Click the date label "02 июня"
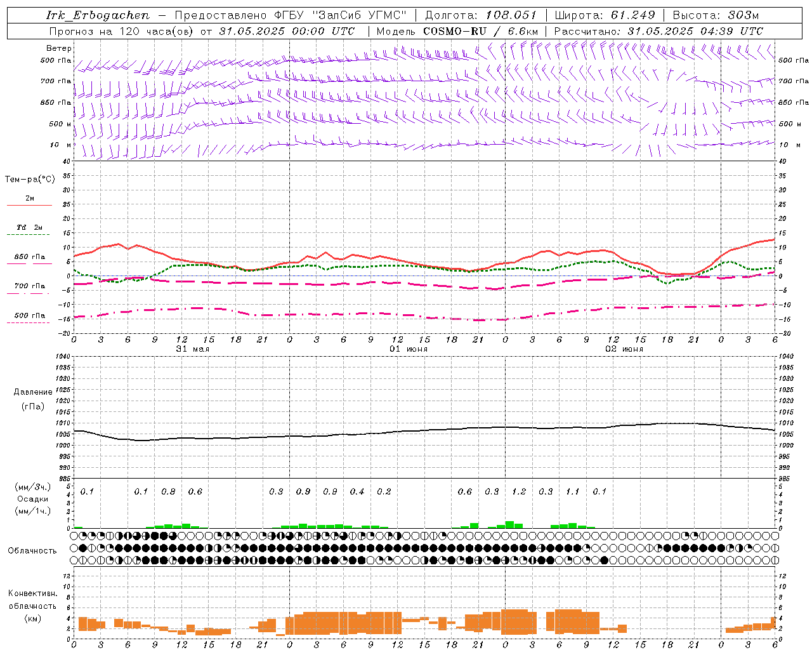 coord(624,349)
